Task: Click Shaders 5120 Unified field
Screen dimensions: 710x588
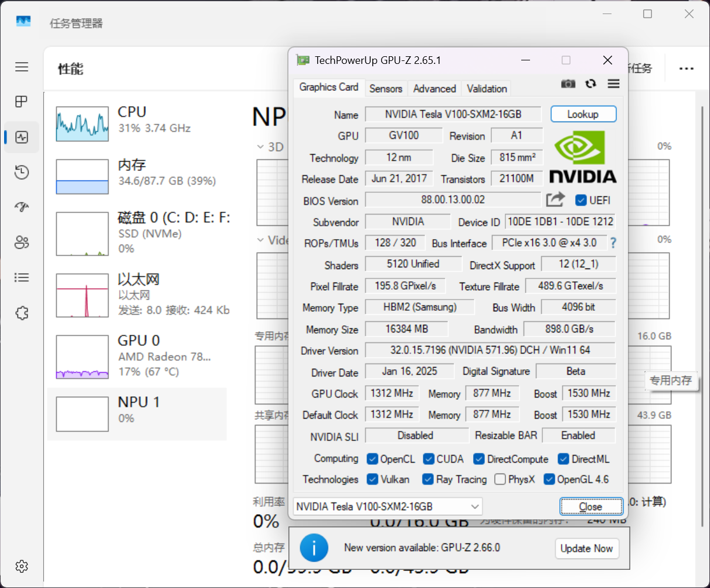Action: pyautogui.click(x=413, y=264)
